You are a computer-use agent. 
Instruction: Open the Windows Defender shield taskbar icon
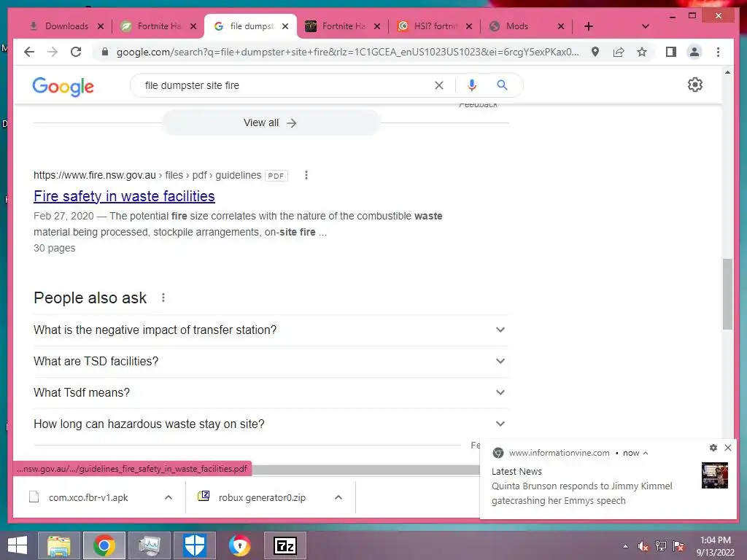coord(194,545)
